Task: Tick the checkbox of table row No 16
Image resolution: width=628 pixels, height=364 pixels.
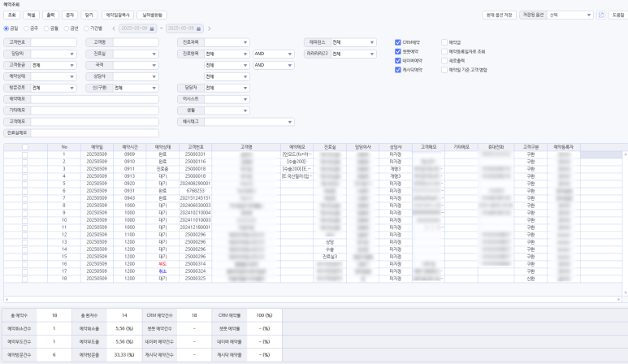Action: tap(25, 264)
